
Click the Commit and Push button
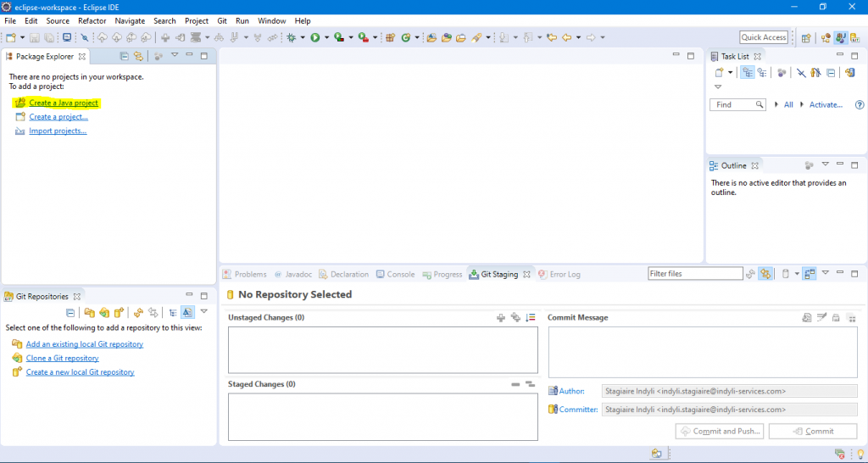(720, 432)
